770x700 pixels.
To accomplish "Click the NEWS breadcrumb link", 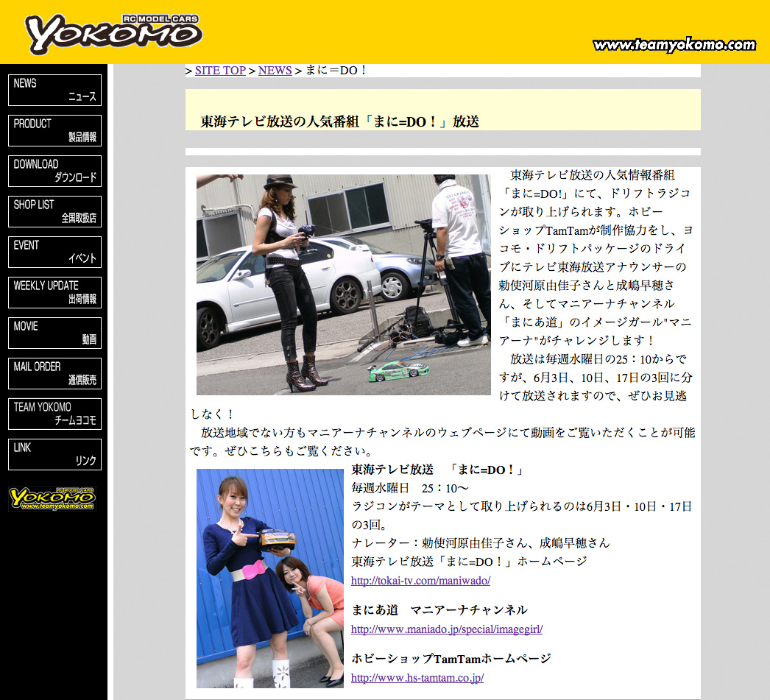I will click(275, 71).
